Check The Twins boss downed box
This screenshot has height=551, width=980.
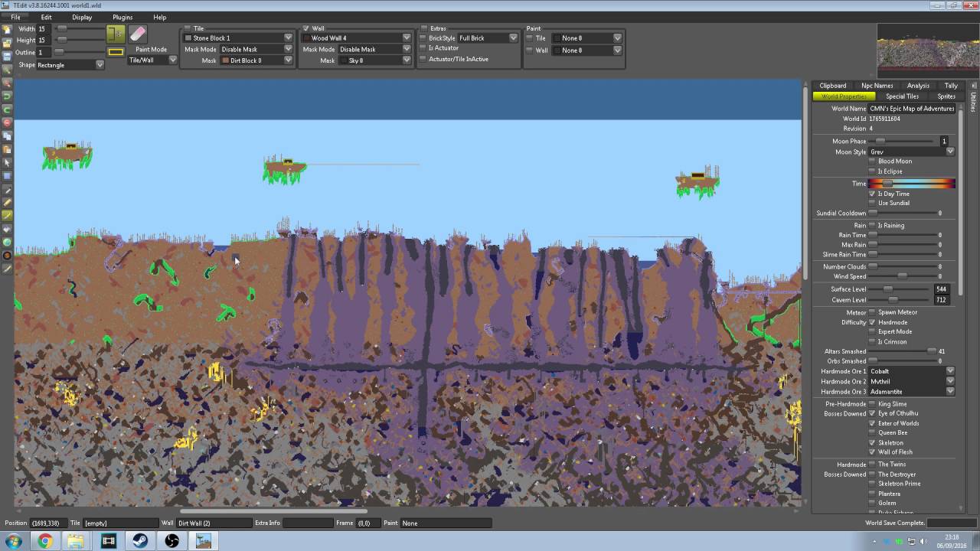872,465
